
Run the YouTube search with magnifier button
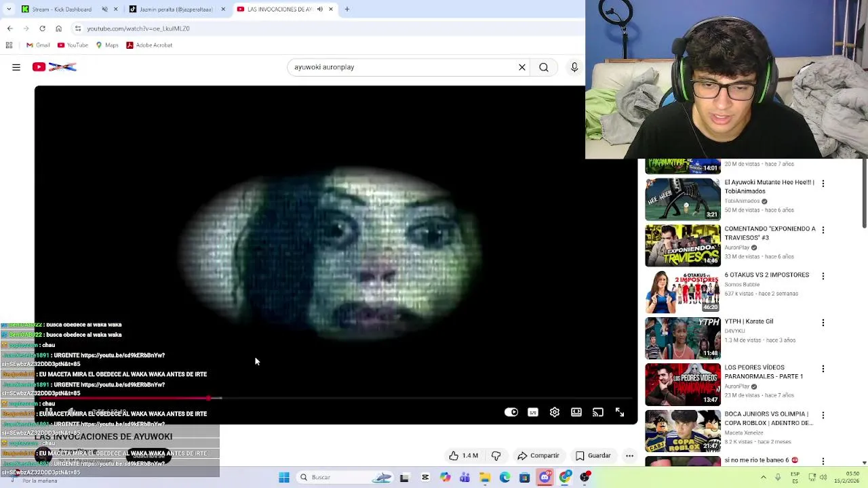(544, 67)
